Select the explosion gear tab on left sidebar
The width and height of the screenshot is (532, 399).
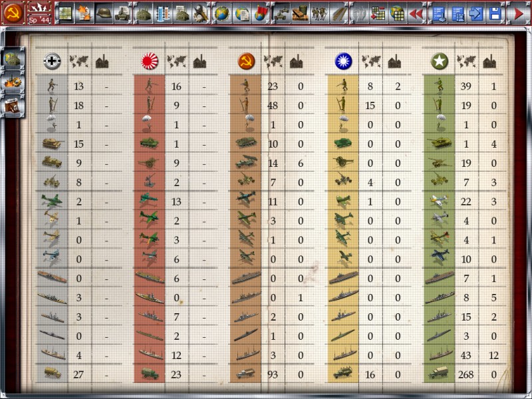[x=13, y=82]
